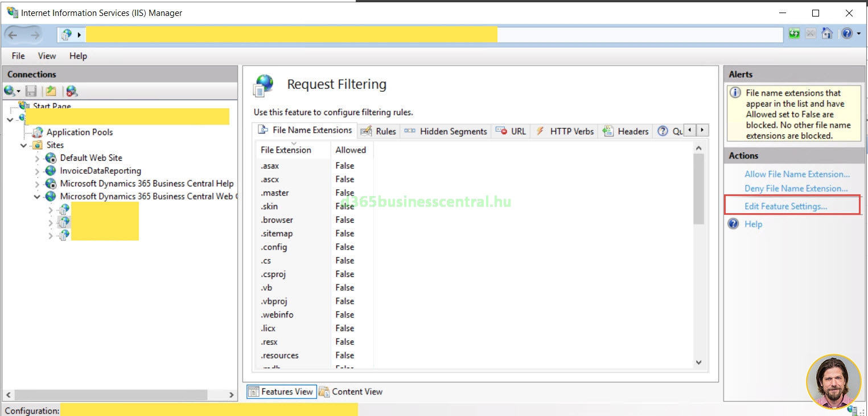Click the blue Help question mark in toolbar

click(x=846, y=34)
